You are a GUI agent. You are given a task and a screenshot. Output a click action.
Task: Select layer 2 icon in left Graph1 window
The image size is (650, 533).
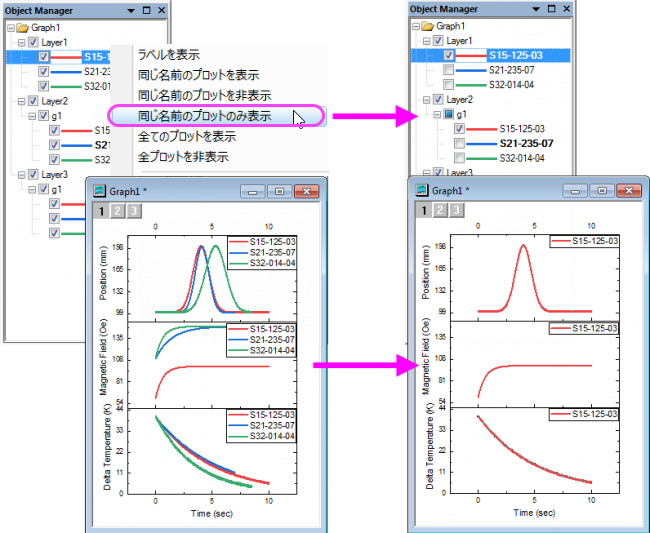click(x=118, y=211)
